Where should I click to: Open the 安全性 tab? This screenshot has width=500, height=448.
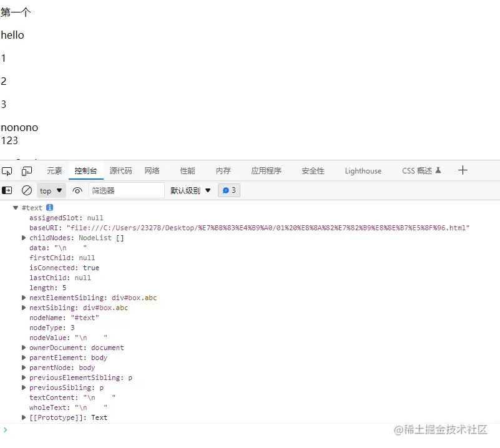[313, 171]
